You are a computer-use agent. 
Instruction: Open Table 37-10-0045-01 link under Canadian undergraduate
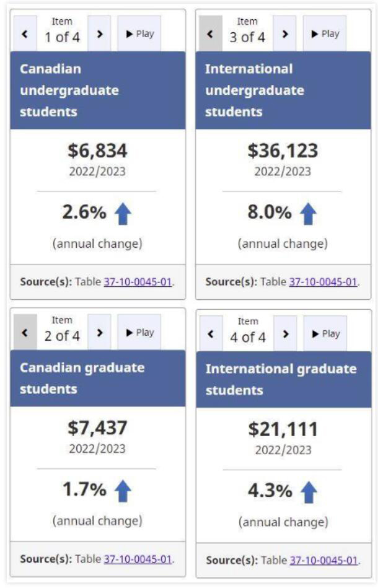(x=138, y=281)
